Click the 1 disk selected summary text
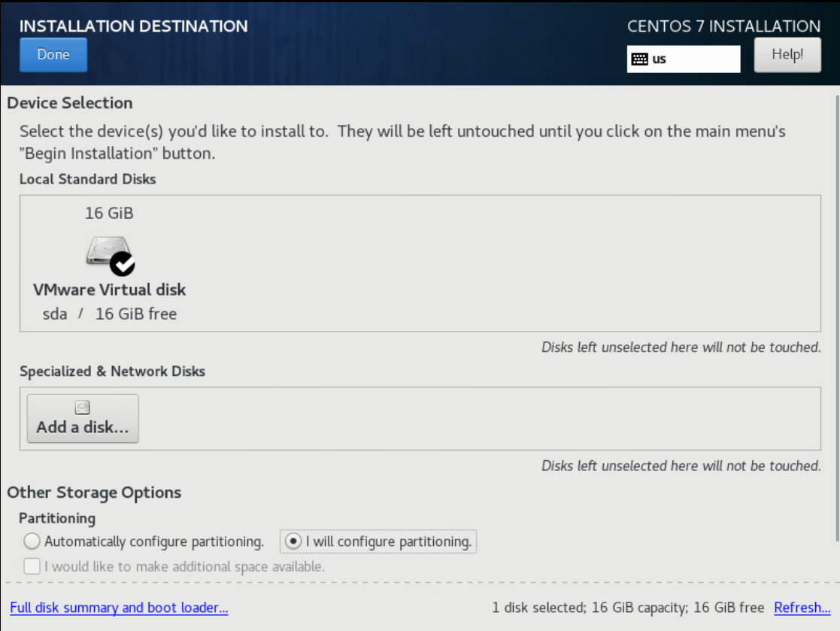This screenshot has width=840, height=631. 628,608
